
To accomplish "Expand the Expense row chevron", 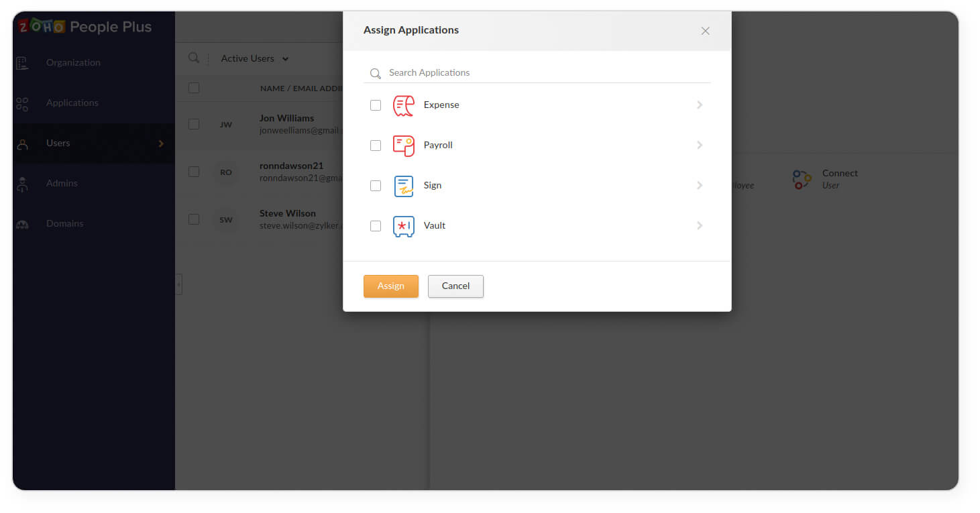I will 700,105.
